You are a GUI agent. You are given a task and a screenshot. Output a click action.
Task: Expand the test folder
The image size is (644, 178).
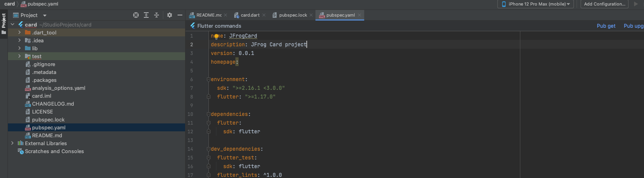(19, 56)
